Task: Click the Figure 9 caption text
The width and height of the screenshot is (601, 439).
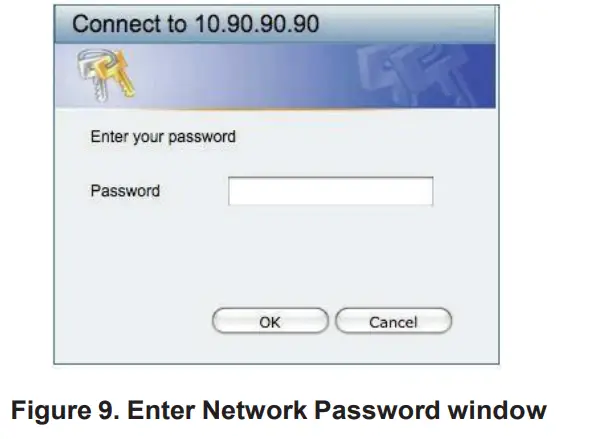Action: [279, 410]
